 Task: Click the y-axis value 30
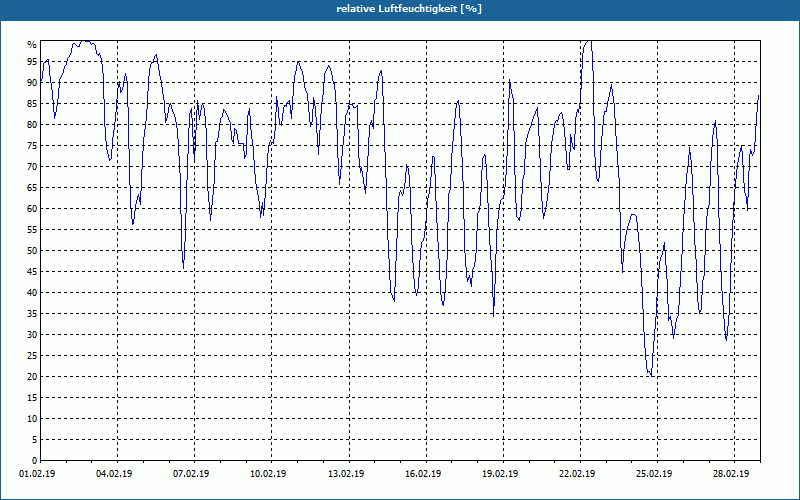click(32, 335)
